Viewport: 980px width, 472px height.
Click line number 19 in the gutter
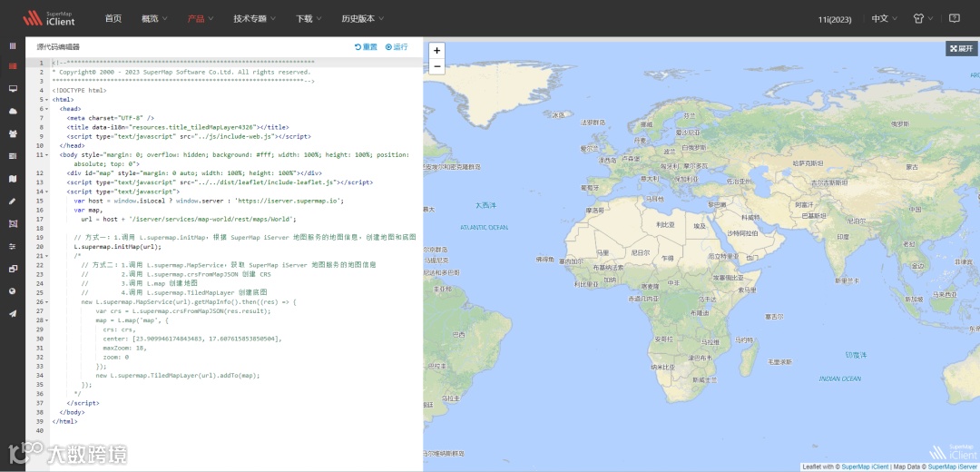point(39,238)
